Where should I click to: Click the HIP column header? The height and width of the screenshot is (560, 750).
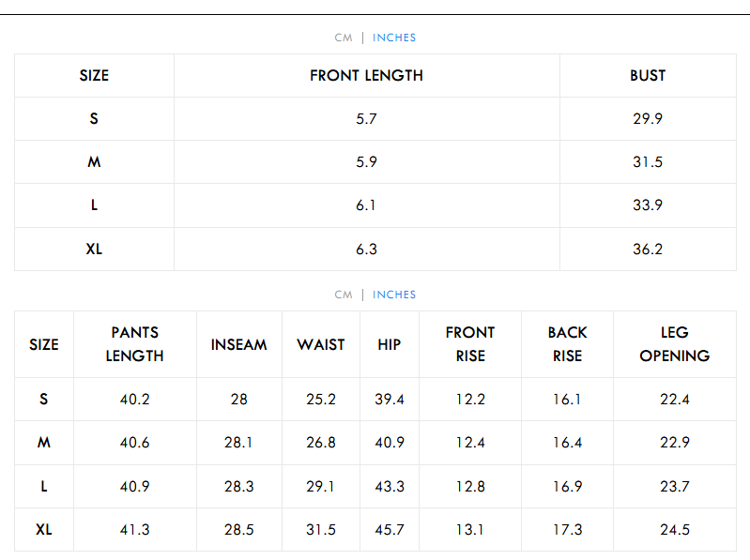click(x=390, y=344)
